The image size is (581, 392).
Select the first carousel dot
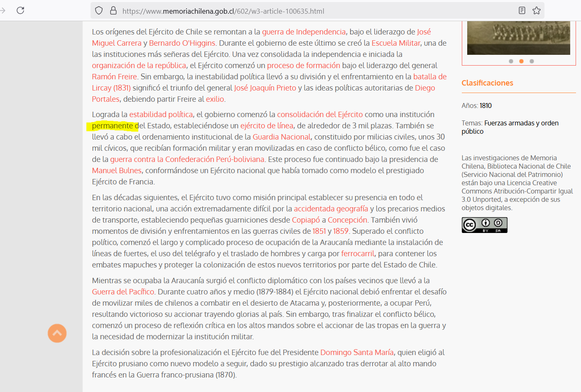(511, 61)
